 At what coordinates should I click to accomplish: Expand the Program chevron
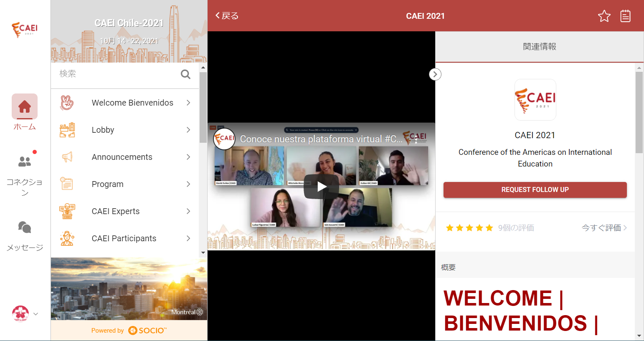tap(188, 184)
